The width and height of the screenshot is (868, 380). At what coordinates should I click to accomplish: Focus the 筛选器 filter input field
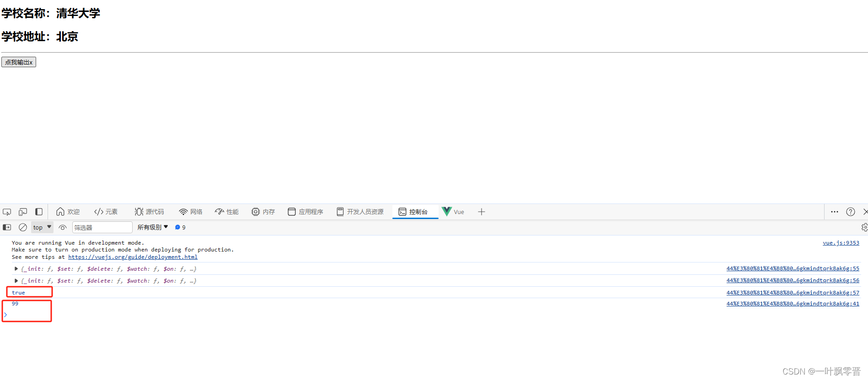[102, 227]
